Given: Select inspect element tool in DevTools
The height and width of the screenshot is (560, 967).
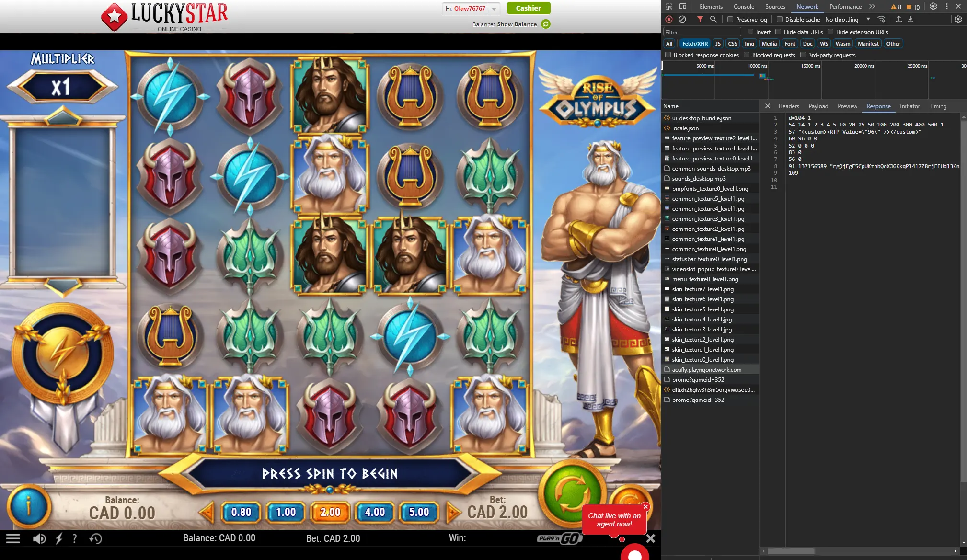Looking at the screenshot, I should tap(669, 7).
